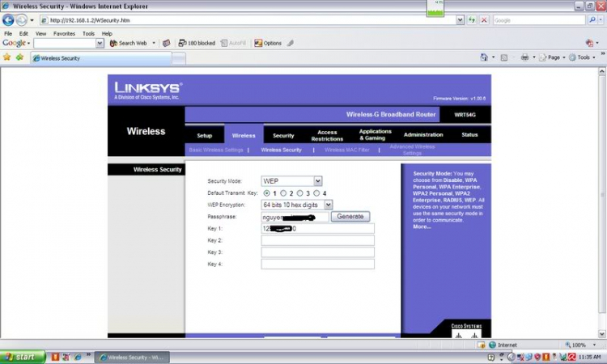The image size is (607, 364).
Task: Open the Access Restrictions tab
Action: [x=327, y=135]
